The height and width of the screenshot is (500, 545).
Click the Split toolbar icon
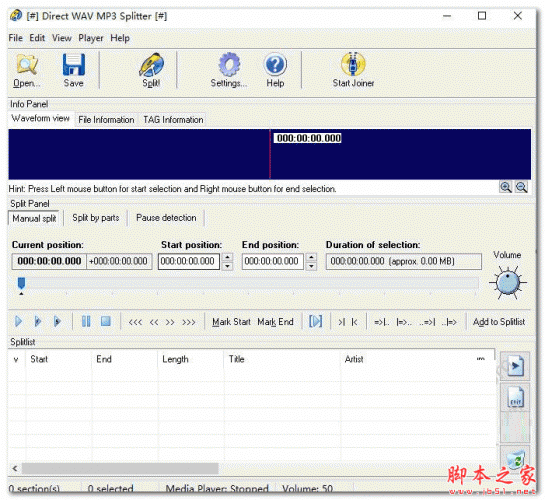[152, 65]
